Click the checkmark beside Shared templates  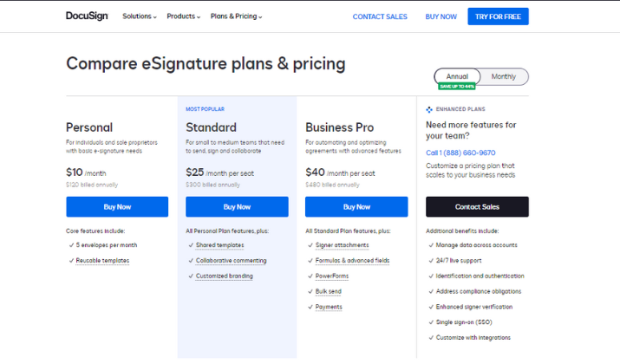[191, 245]
